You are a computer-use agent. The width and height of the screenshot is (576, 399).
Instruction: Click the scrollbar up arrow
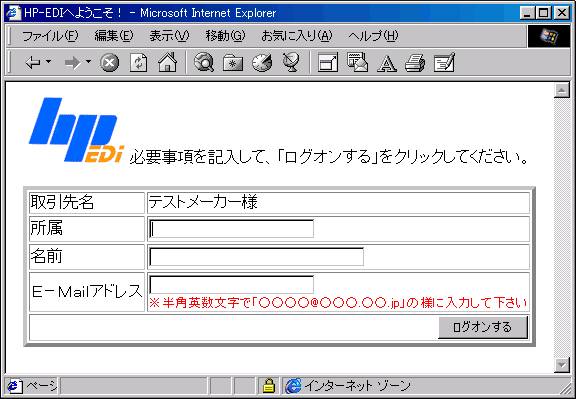coord(562,90)
